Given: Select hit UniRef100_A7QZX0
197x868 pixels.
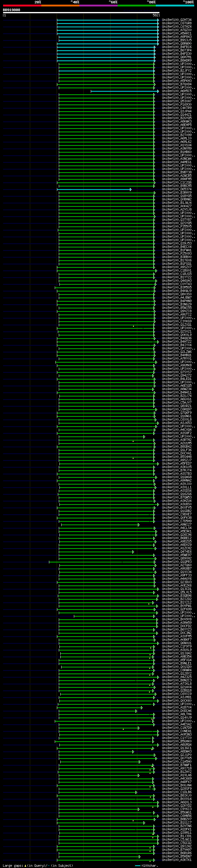Looking at the screenshot, I should [x=177, y=30].
